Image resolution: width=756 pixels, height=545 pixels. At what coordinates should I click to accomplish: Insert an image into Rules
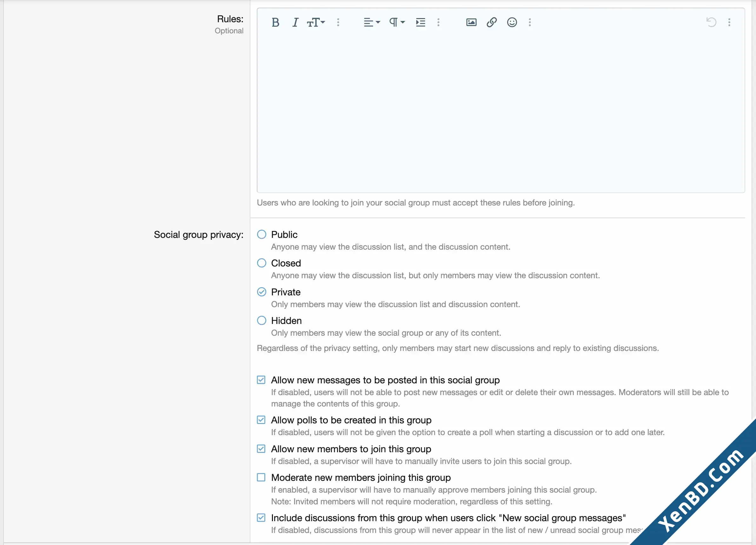[x=471, y=22]
